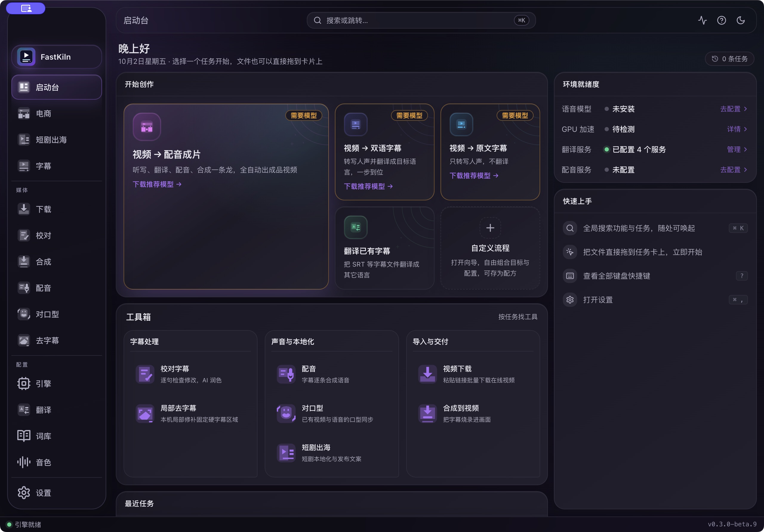Open the sidebar 对口型 item
Viewport: 764px width, 532px height.
pos(57,314)
